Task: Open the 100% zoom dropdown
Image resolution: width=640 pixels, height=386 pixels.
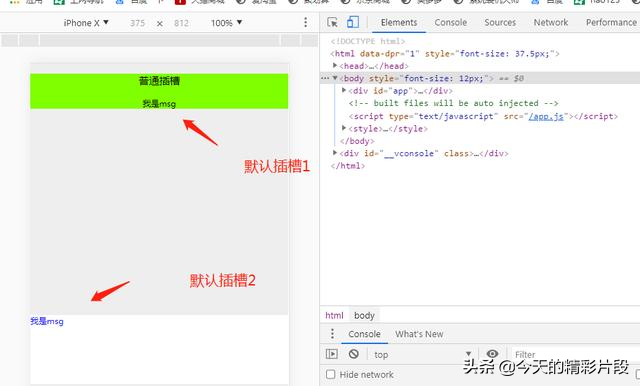Action: click(227, 23)
